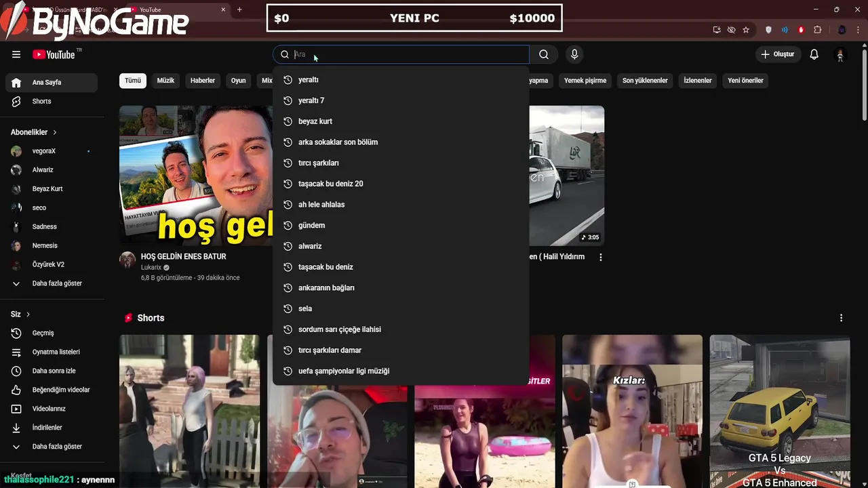Select the Tümü filter chip
868x488 pixels.
point(133,81)
